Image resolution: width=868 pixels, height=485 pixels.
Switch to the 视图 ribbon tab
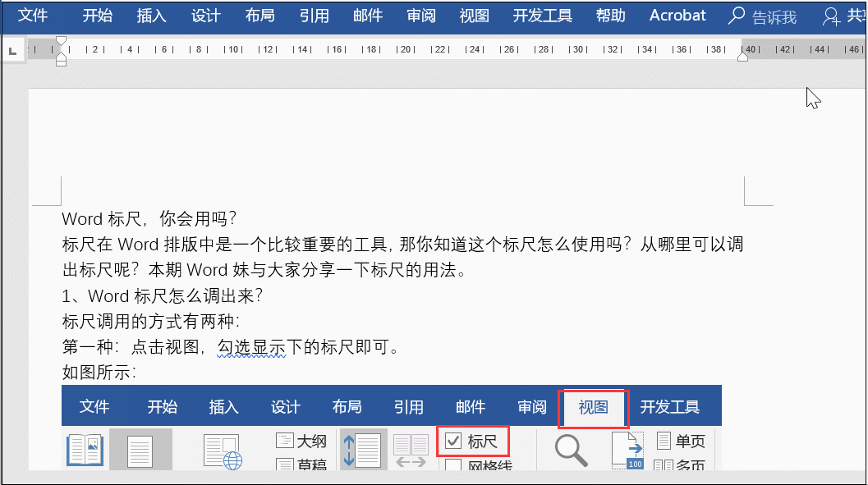(474, 16)
